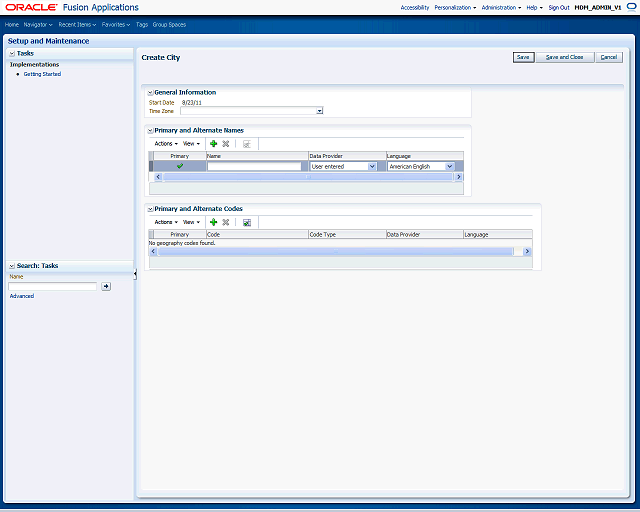Image resolution: width=640 pixels, height=512 pixels.
Task: Open Advanced task search
Action: (22, 296)
